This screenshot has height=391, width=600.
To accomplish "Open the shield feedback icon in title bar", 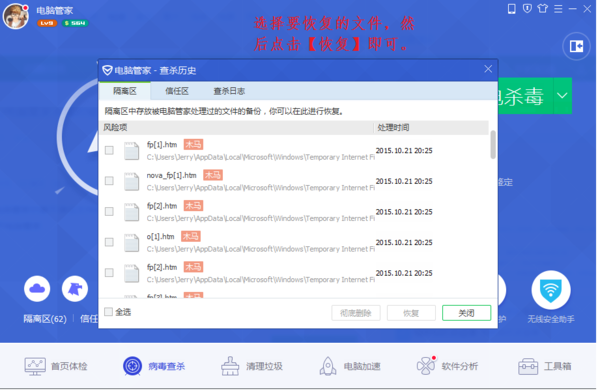I will pyautogui.click(x=527, y=8).
